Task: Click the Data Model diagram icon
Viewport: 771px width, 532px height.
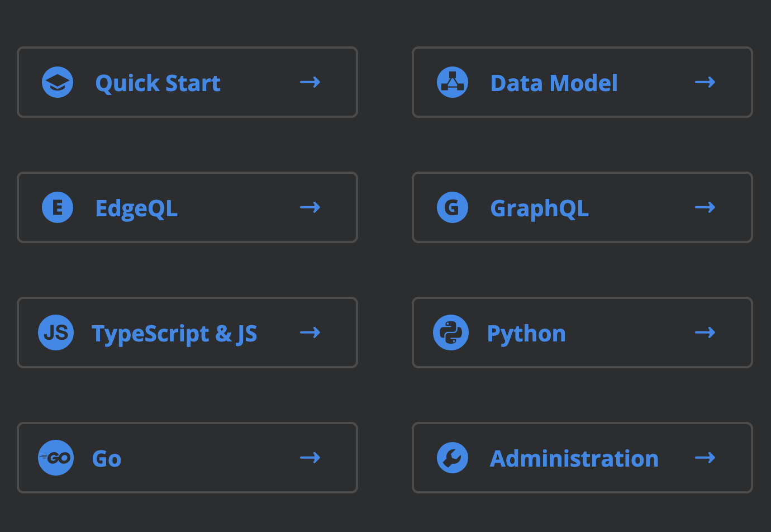Action: [x=453, y=83]
